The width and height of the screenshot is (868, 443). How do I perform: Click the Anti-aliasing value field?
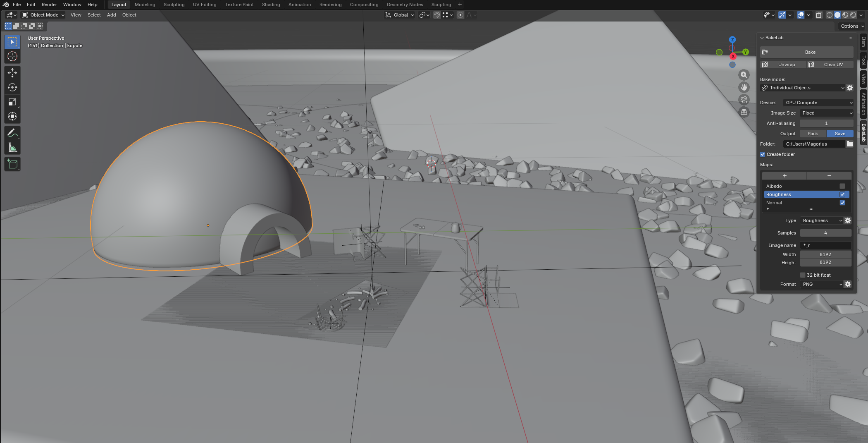(x=826, y=123)
